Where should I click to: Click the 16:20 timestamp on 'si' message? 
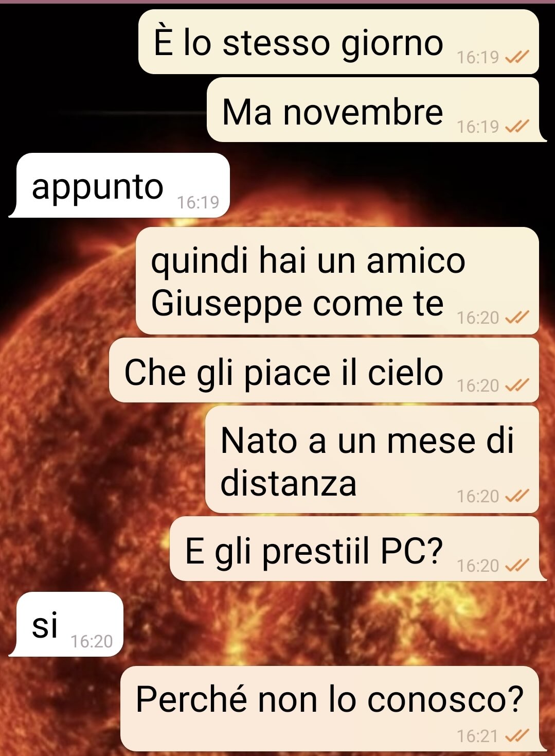click(92, 641)
